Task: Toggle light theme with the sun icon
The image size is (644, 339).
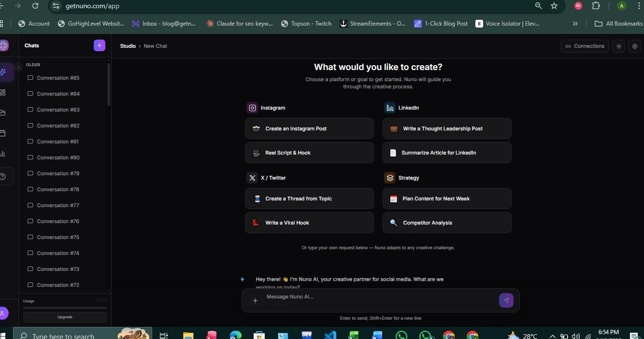Action: tap(618, 46)
